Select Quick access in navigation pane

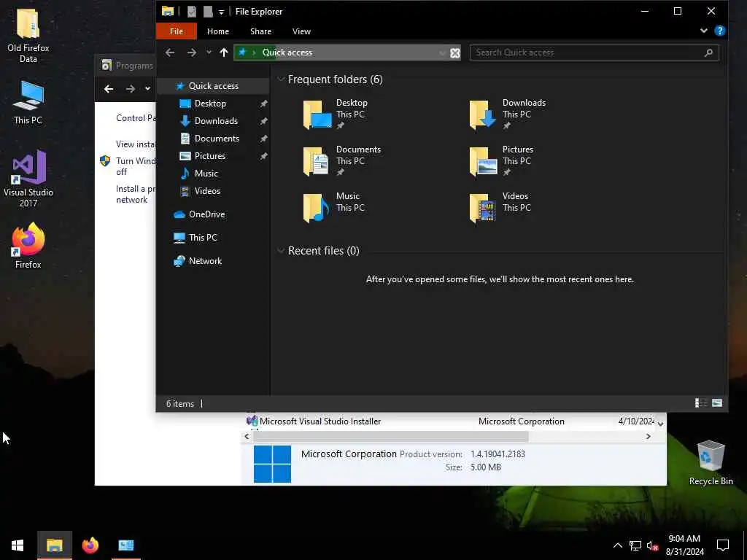coord(214,86)
